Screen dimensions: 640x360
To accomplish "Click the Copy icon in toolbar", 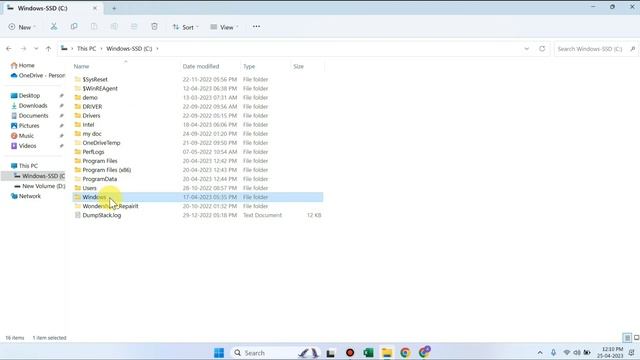I will point(74,27).
